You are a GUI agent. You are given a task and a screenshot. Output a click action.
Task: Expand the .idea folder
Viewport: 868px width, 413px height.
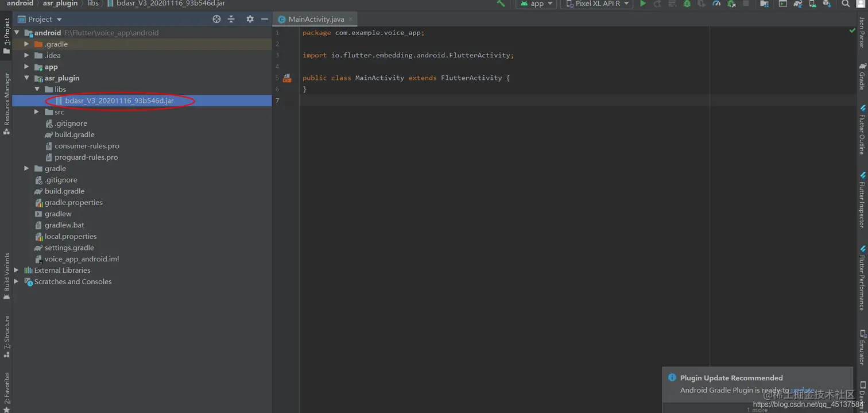(26, 55)
